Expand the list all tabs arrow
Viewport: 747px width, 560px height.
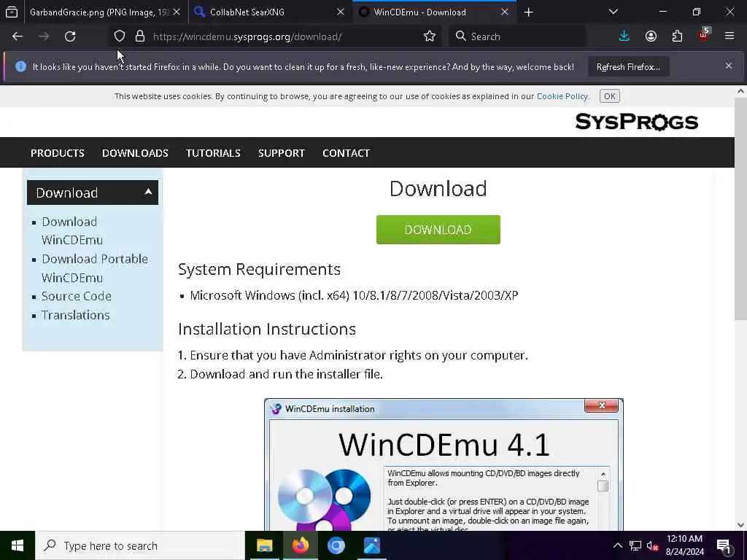(x=613, y=12)
